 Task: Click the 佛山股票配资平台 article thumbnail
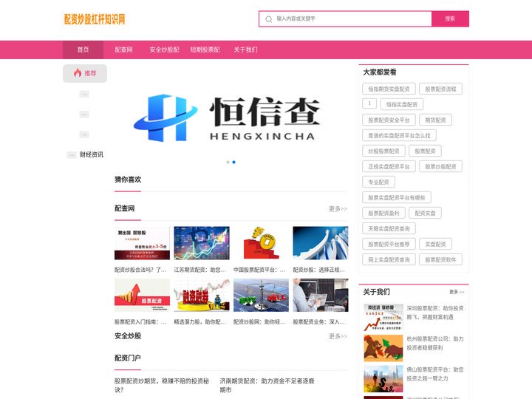tap(383, 378)
